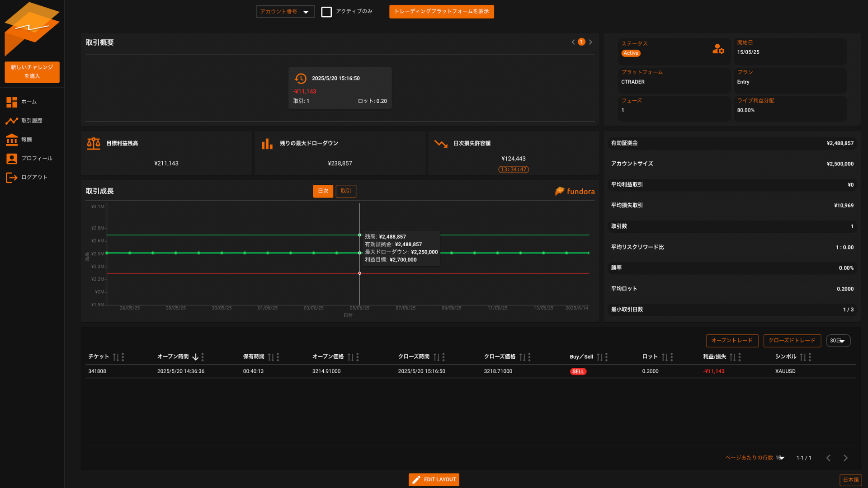Screen dimensions: 868x488
Task: Click ticket number 341808
Action: click(97, 371)
